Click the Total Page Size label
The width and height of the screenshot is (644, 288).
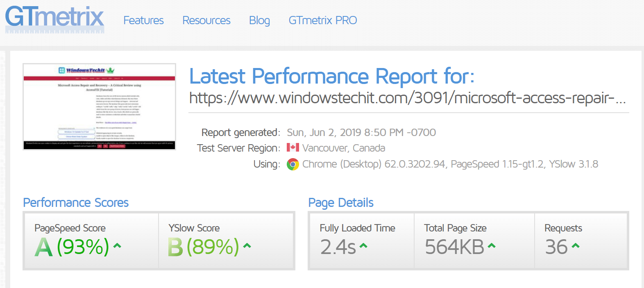455,228
